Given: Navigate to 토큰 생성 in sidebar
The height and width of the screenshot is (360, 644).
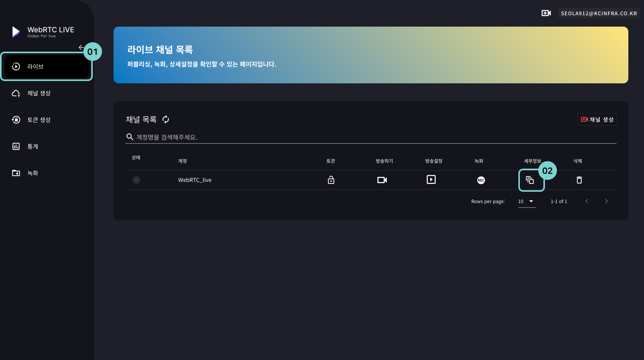Looking at the screenshot, I should [39, 120].
